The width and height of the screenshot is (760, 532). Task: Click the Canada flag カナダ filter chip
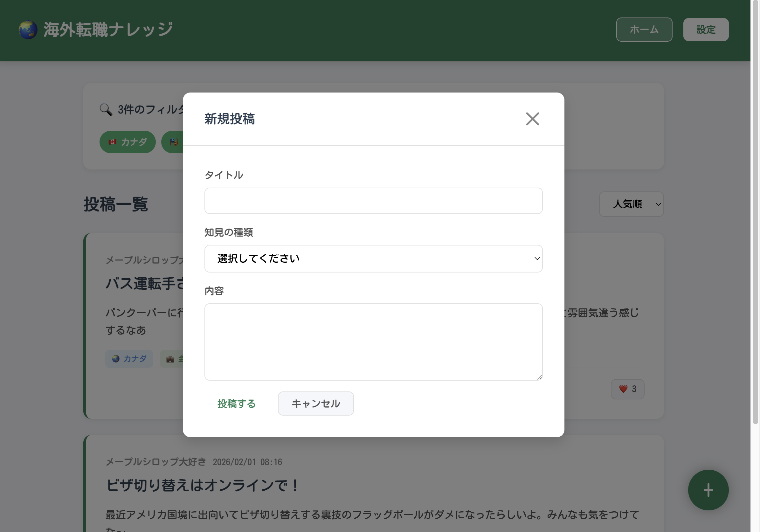click(128, 142)
